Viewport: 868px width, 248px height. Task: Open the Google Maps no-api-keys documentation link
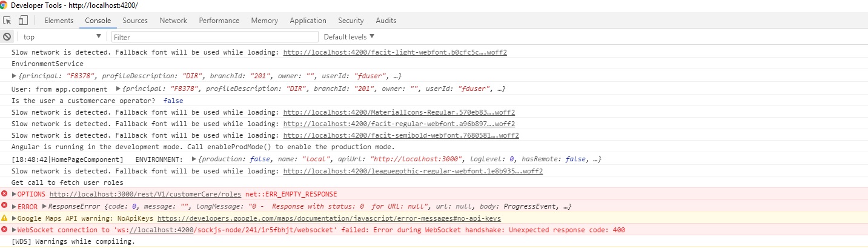pos(329,218)
